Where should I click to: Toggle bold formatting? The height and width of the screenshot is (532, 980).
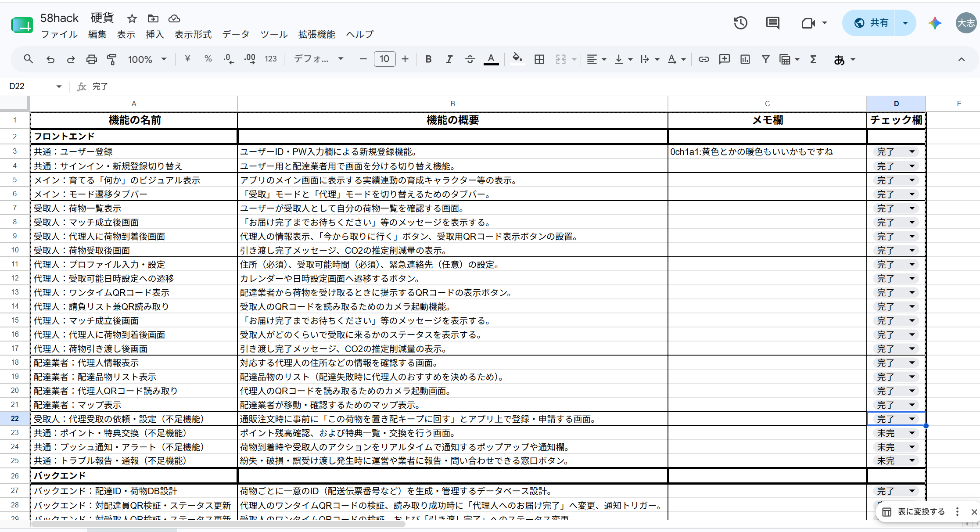[428, 59]
